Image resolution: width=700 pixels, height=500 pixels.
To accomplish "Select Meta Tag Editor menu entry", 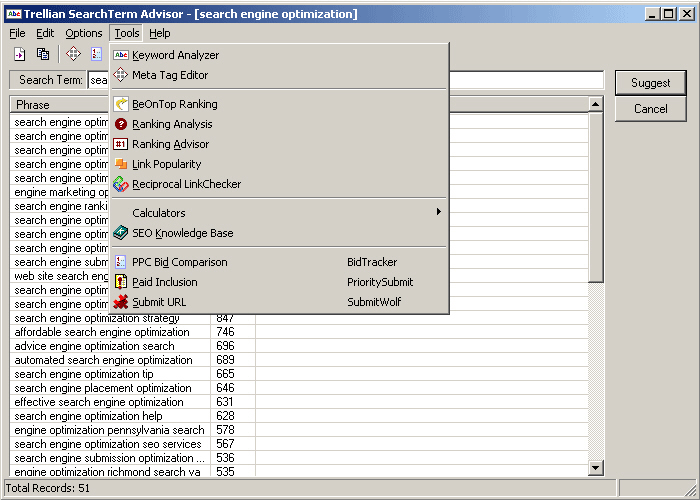I will pyautogui.click(x=279, y=75).
